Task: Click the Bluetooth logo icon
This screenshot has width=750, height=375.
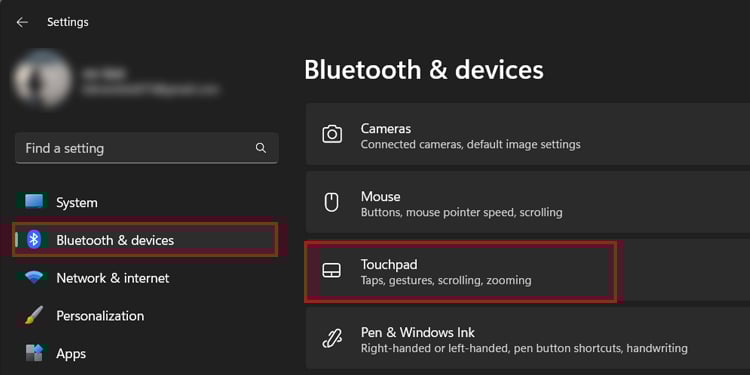Action: 33,240
